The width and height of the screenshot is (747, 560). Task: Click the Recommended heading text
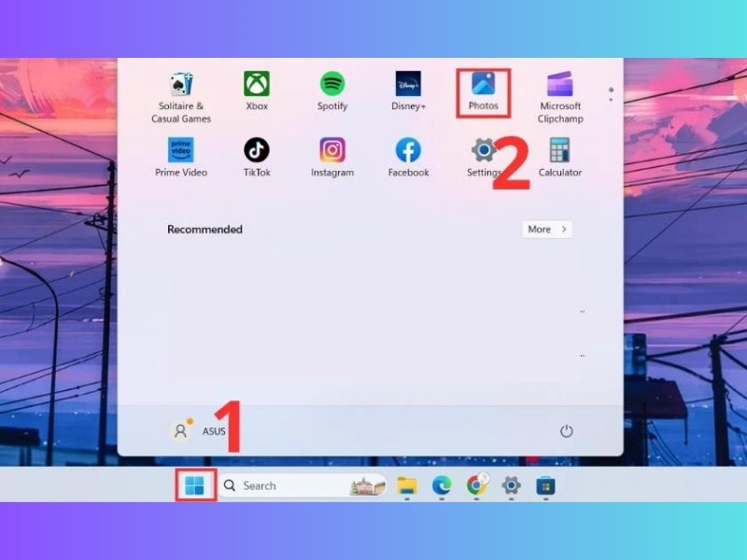click(204, 230)
